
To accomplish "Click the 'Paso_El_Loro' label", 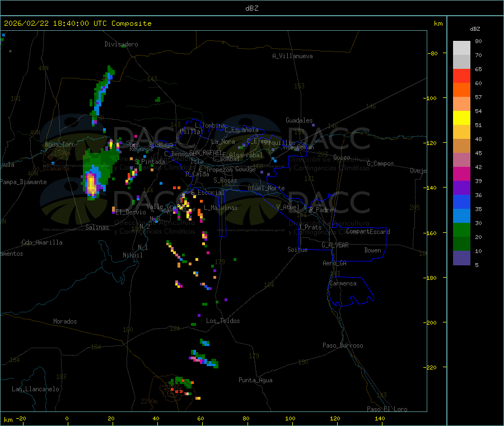I will pyautogui.click(x=388, y=409).
